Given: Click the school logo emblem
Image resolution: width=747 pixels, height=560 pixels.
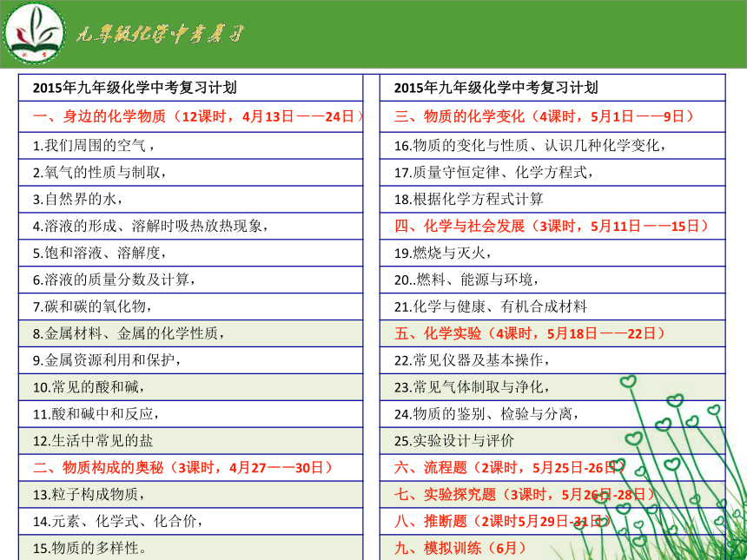Looking at the screenshot, I should pos(34,33).
